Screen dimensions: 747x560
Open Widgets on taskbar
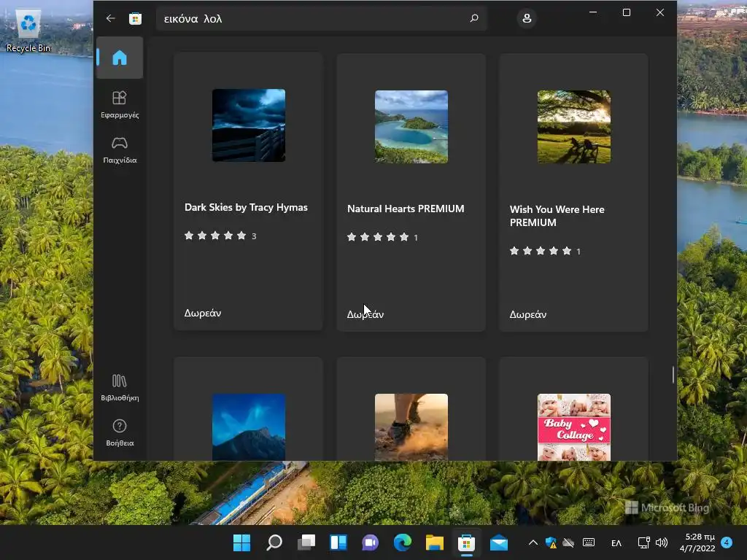click(x=338, y=542)
